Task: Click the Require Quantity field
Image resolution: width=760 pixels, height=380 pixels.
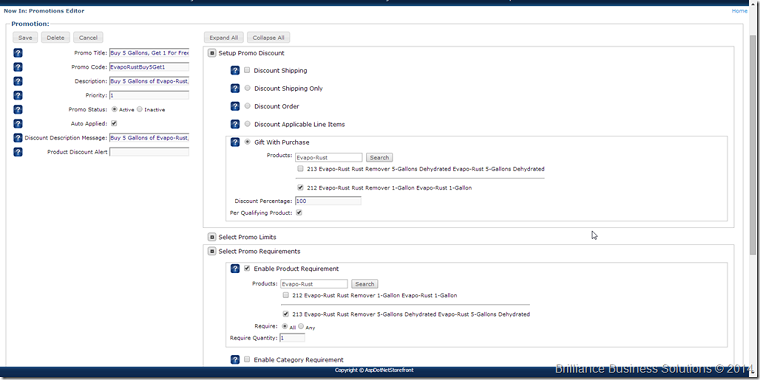Action: 292,337
